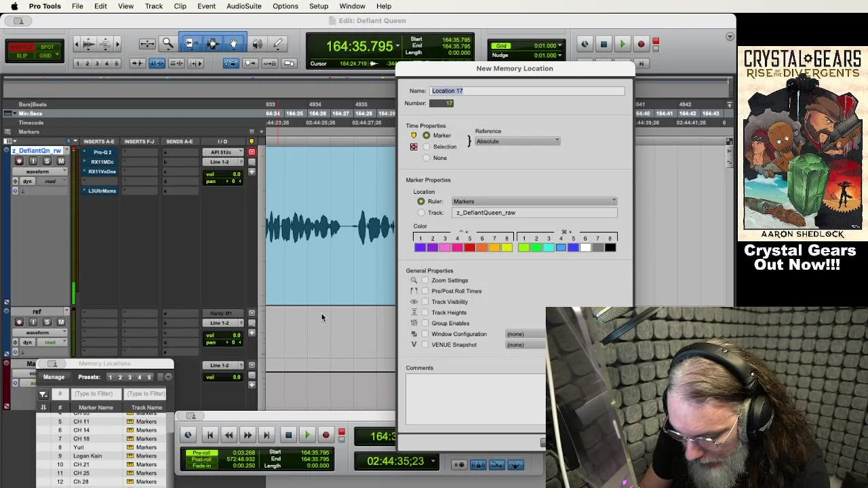Image resolution: width=868 pixels, height=488 pixels.
Task: Mute the z_DefiantQn_rw track
Action: [60, 161]
